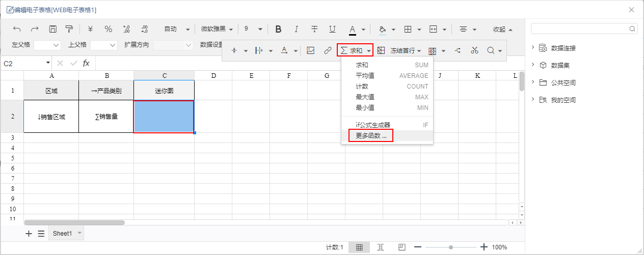Switch to the Sheet1 tab
Image resolution: width=644 pixels, height=255 pixels.
click(62, 234)
